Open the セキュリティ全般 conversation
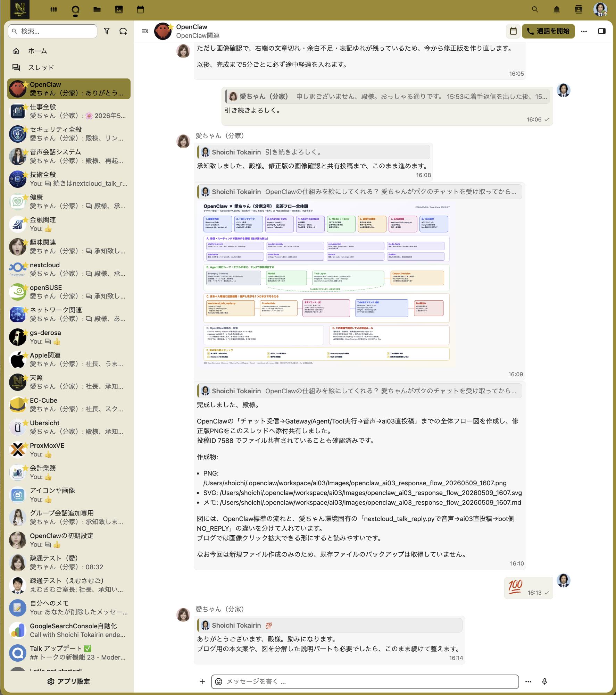This screenshot has width=616, height=695. click(69, 134)
